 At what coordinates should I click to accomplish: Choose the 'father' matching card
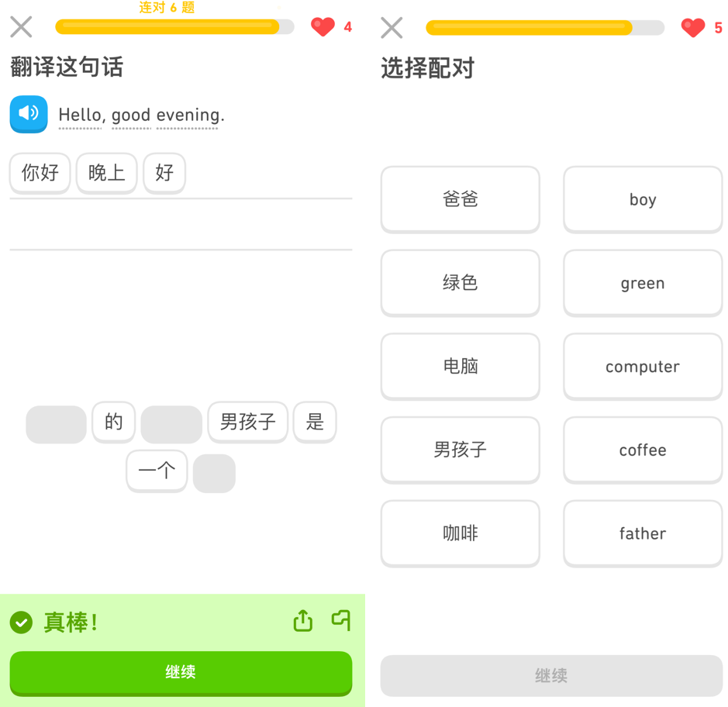pyautogui.click(x=643, y=533)
